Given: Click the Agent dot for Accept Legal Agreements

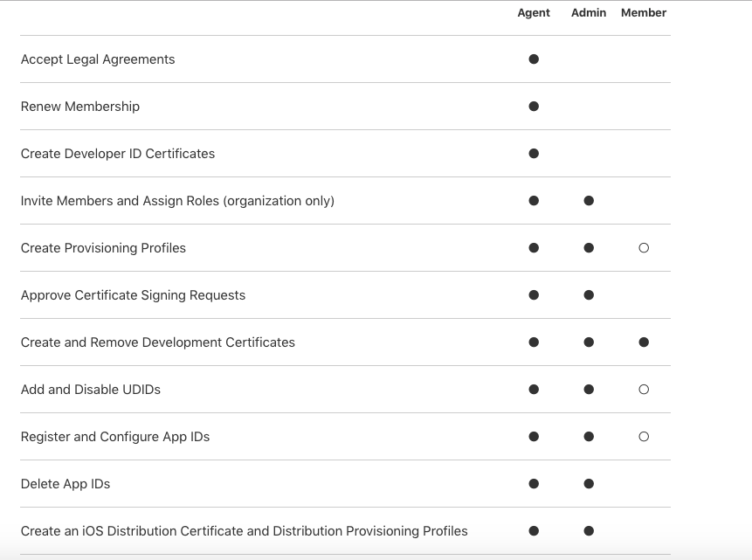Looking at the screenshot, I should point(534,59).
